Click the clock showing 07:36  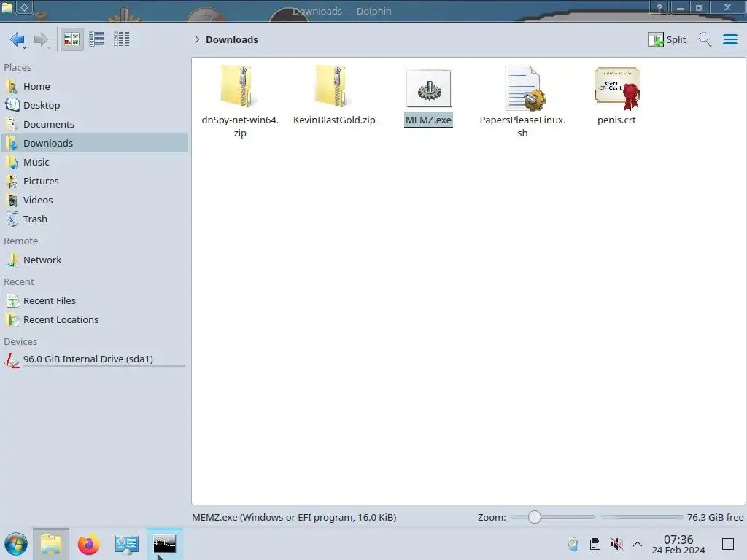(x=678, y=545)
